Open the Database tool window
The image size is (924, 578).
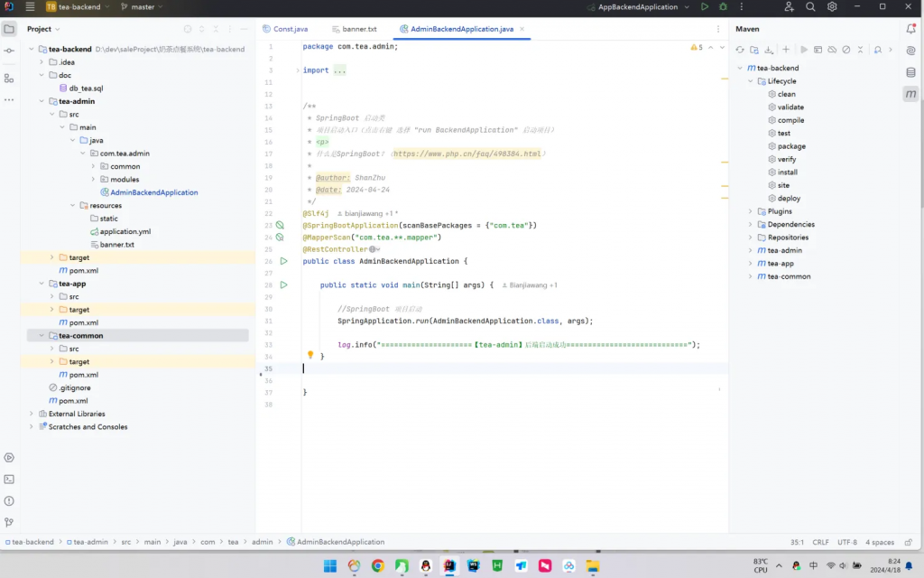[910, 72]
